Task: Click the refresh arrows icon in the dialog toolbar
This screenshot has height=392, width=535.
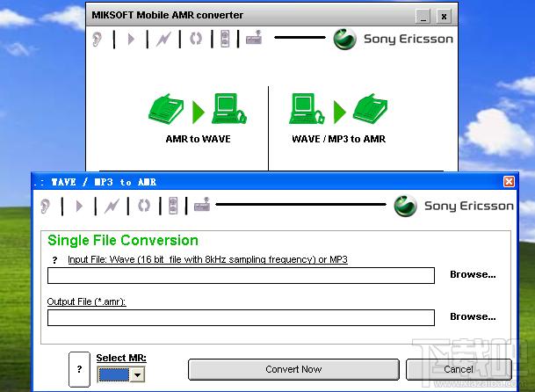Action: [144, 206]
